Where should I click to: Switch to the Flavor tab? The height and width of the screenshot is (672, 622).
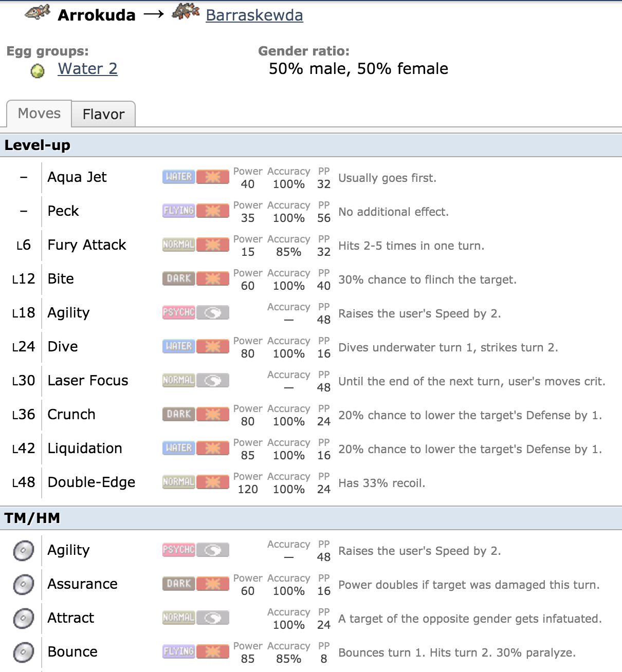click(103, 114)
